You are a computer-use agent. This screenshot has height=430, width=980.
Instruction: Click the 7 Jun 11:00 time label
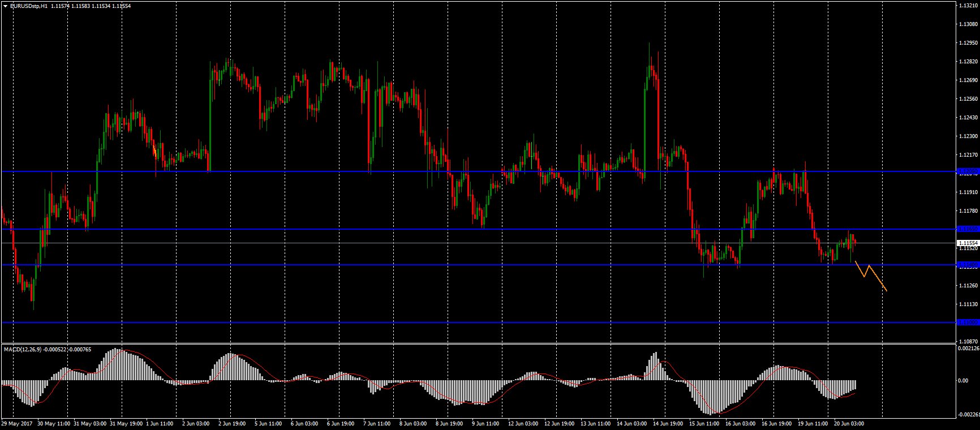click(x=376, y=423)
